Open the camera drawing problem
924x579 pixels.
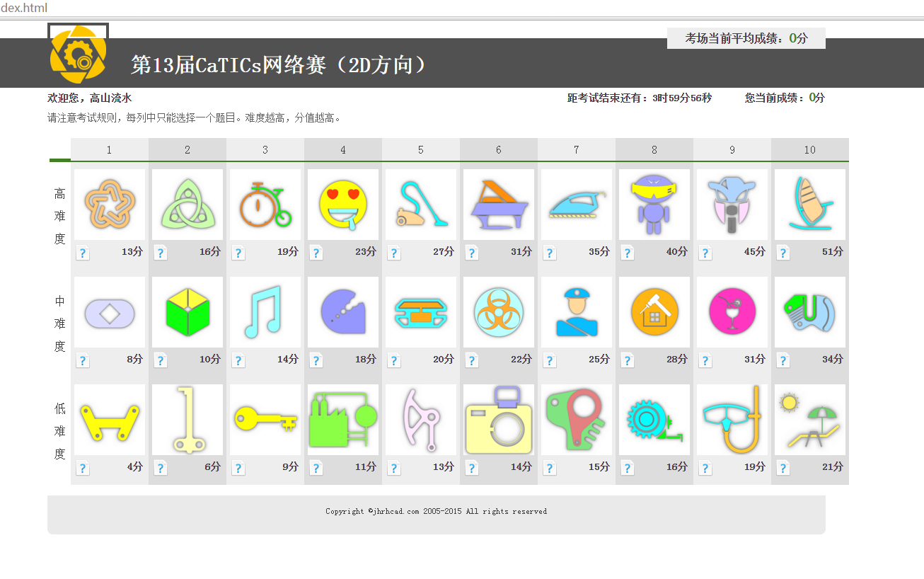(x=499, y=420)
